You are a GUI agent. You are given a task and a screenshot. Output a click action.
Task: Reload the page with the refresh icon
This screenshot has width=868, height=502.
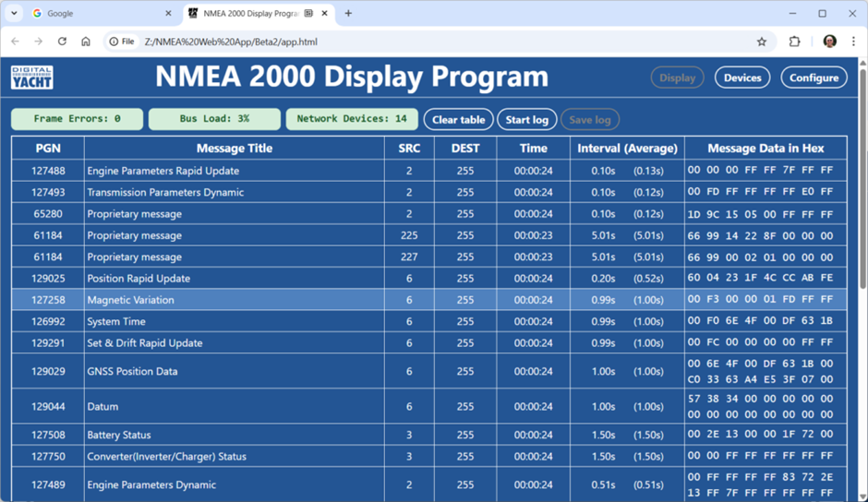point(62,42)
